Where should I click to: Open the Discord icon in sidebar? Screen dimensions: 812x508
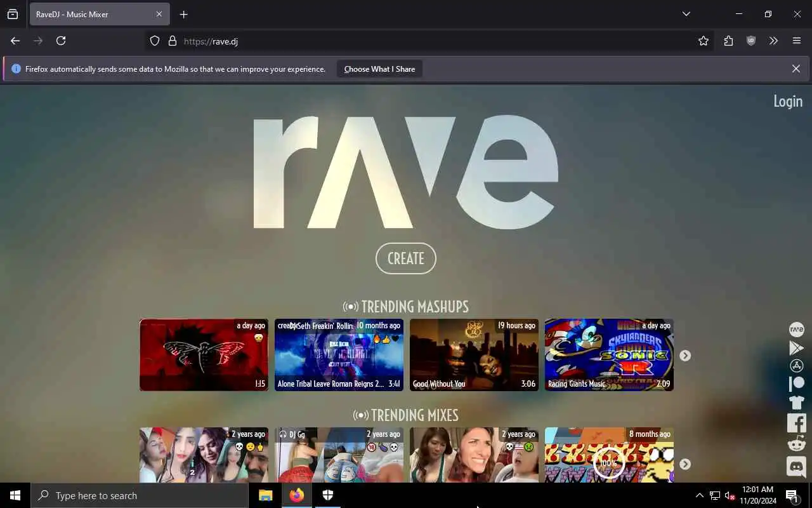[x=796, y=467]
